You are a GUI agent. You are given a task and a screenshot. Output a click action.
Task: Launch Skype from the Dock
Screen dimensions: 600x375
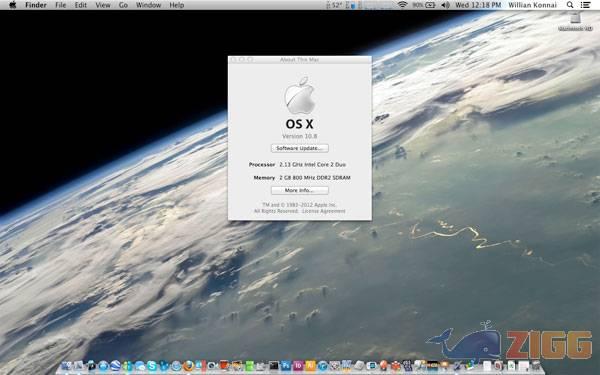coord(152,366)
